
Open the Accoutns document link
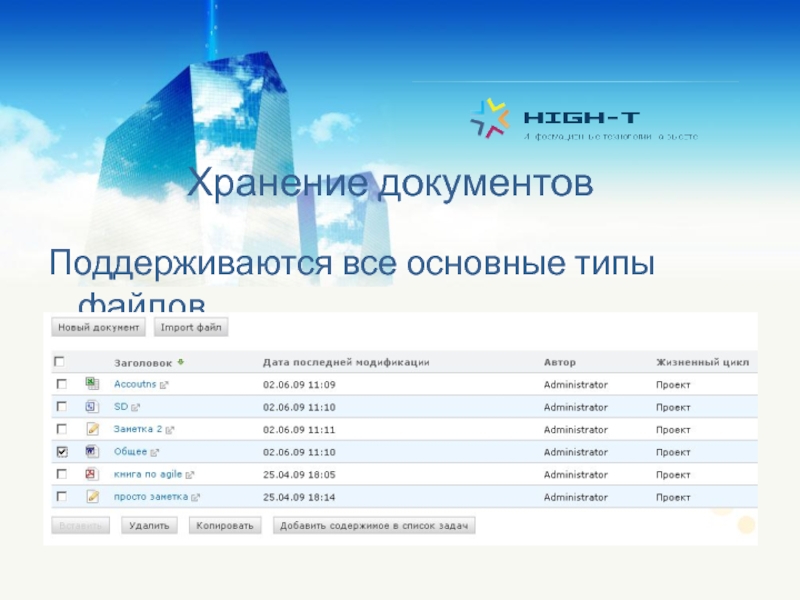click(135, 384)
